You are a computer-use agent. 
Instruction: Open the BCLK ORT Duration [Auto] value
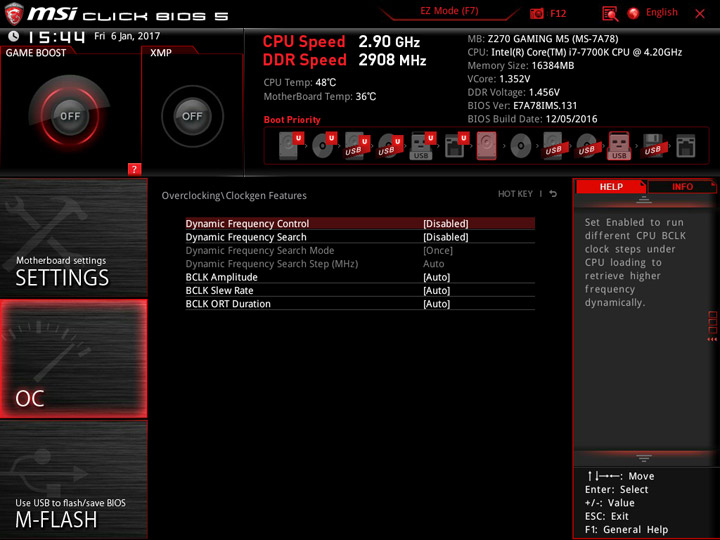pos(436,304)
